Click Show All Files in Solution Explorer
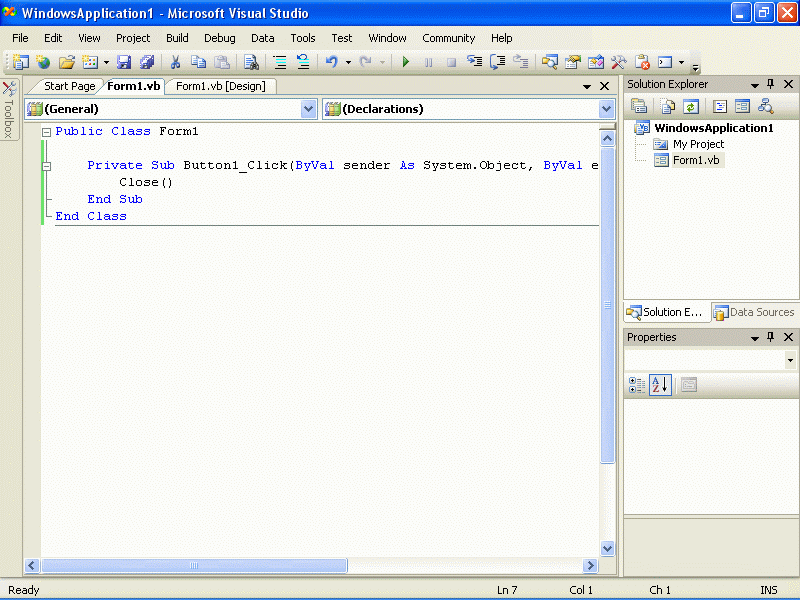The image size is (800, 600). click(x=667, y=106)
